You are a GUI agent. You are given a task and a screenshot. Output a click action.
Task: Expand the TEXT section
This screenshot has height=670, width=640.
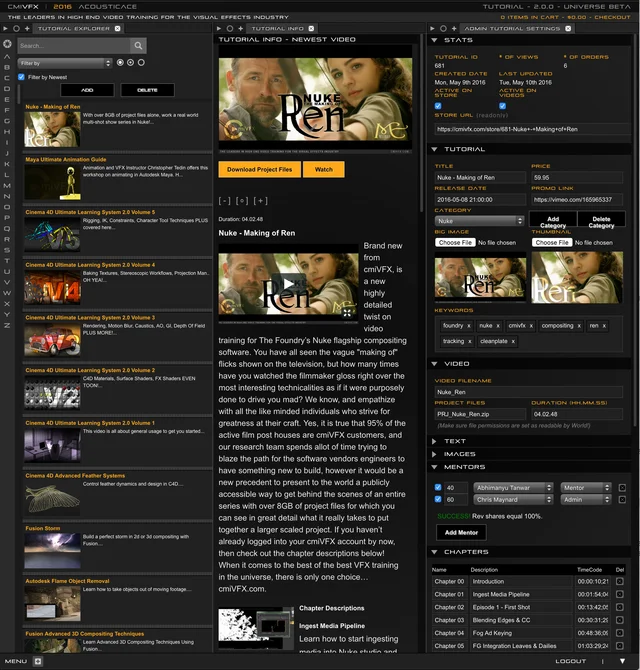[x=434, y=441]
